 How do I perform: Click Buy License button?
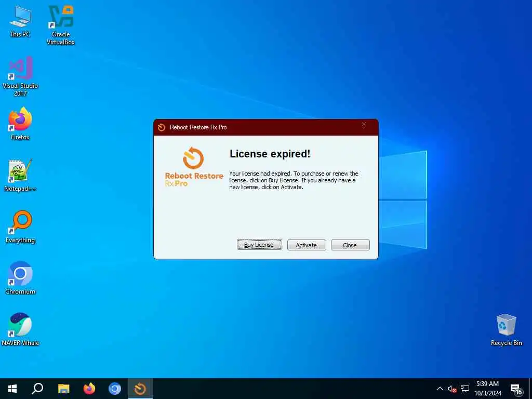(x=259, y=245)
